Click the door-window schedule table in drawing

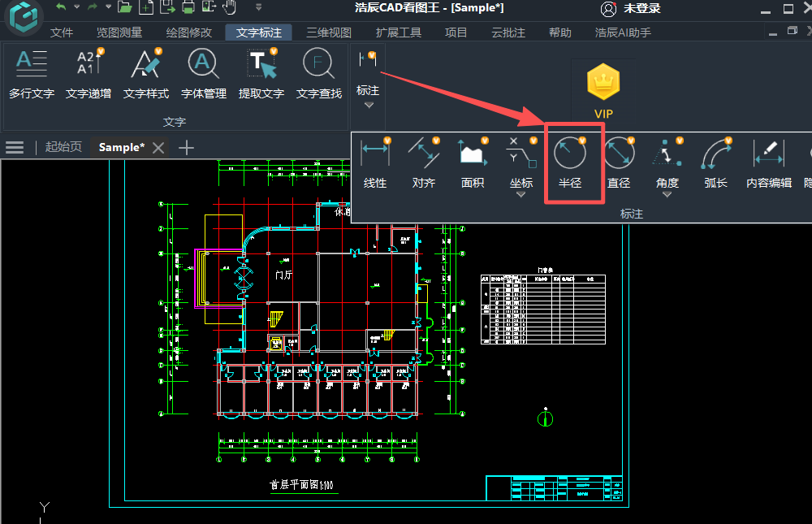click(x=543, y=309)
